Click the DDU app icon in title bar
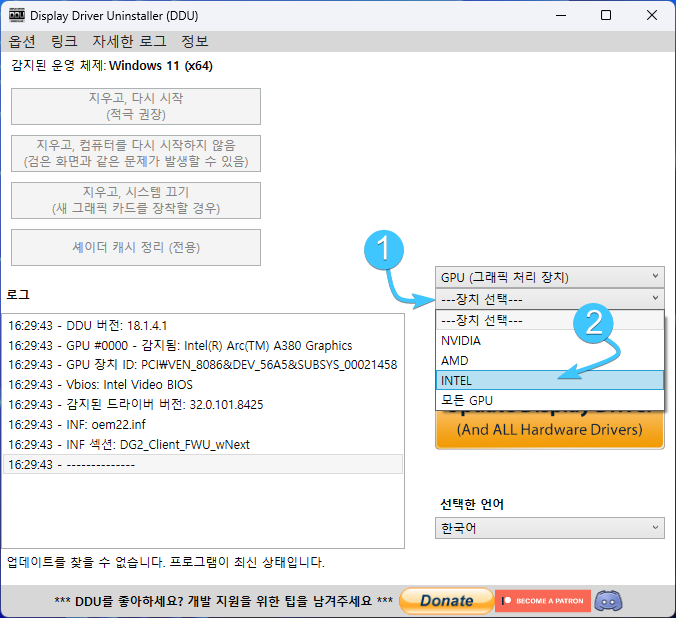 pos(18,16)
